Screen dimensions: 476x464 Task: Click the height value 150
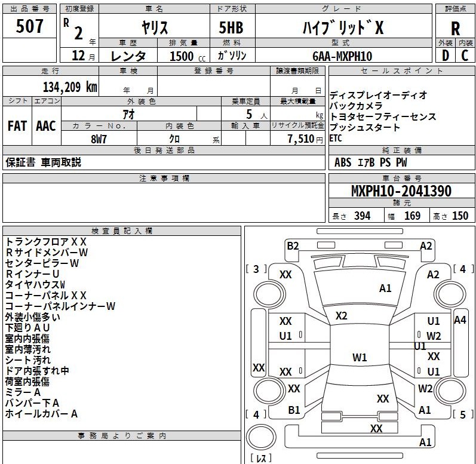460,216
